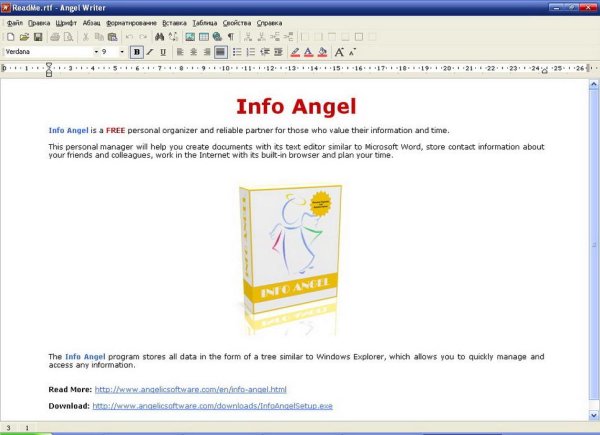Screen dimensions: 600x435
Task: Click the bold Read More: label
Action: click(x=70, y=389)
